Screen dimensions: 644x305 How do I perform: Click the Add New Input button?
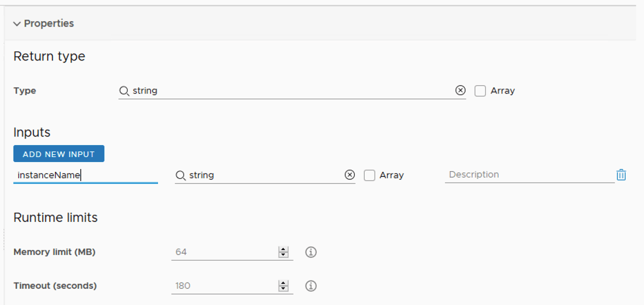click(x=59, y=154)
